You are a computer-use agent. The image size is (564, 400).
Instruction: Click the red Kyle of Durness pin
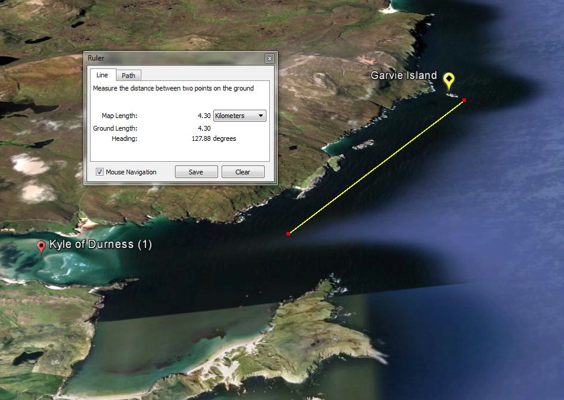pyautogui.click(x=41, y=247)
